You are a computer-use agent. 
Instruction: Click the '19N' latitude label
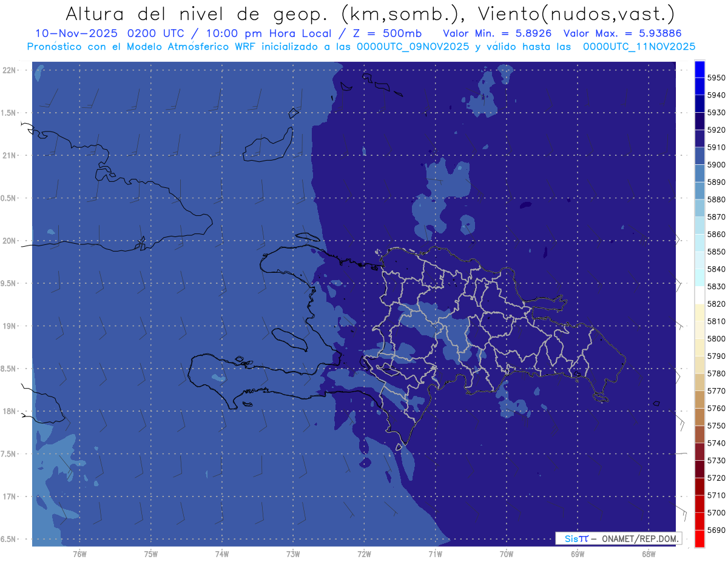[10, 326]
